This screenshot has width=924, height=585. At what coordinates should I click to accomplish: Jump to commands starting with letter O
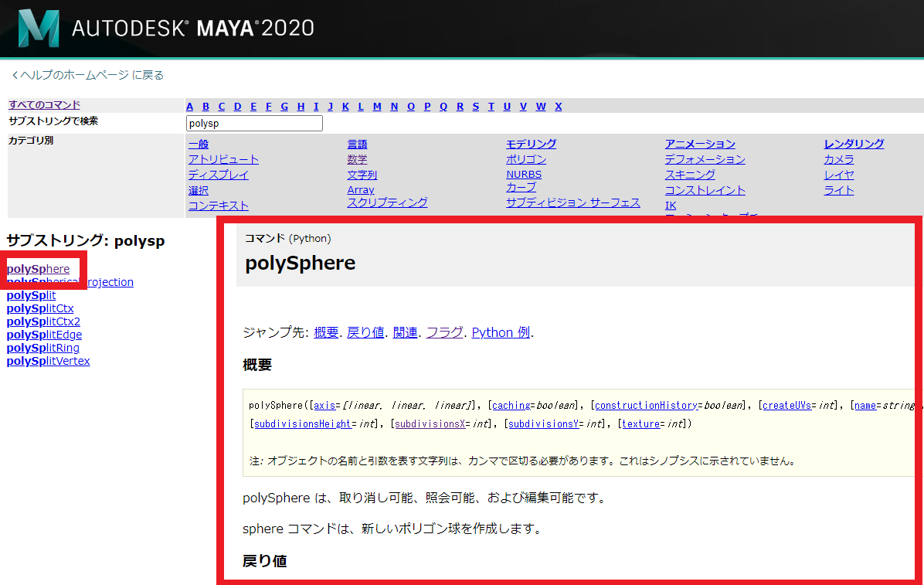pos(411,107)
